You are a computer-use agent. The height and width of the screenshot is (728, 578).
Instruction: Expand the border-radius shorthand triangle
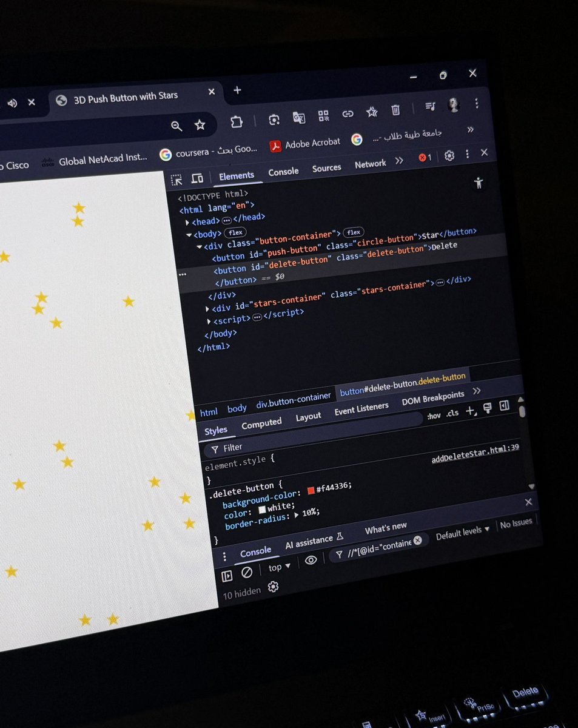[x=297, y=514]
